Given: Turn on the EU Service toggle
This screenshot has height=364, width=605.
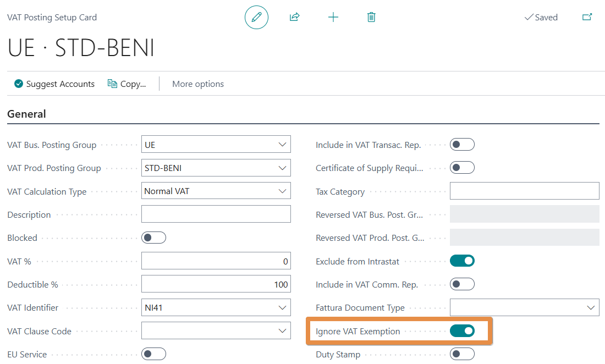Looking at the screenshot, I should (153, 355).
